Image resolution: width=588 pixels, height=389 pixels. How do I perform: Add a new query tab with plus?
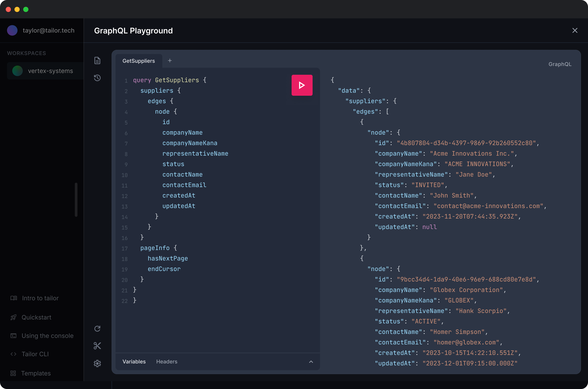click(x=170, y=61)
